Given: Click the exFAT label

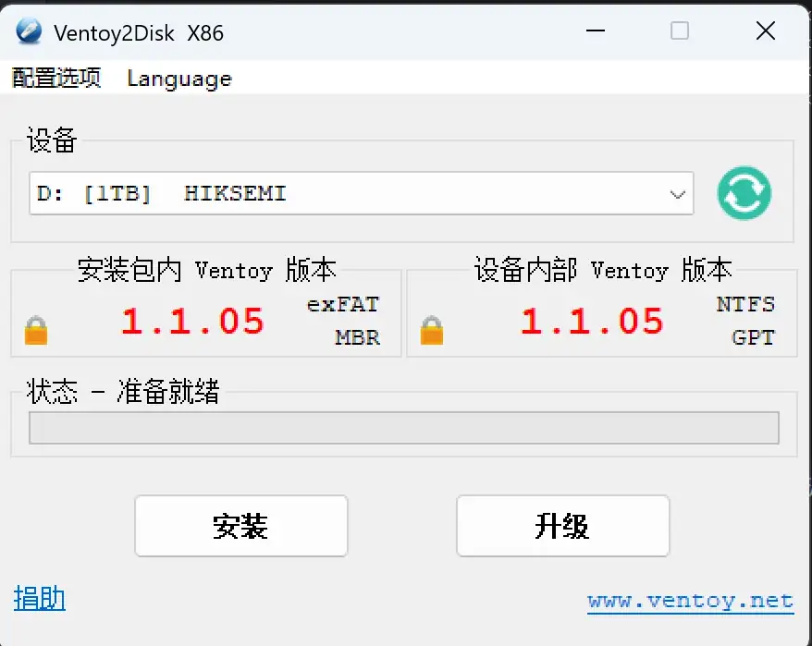Looking at the screenshot, I should [343, 304].
